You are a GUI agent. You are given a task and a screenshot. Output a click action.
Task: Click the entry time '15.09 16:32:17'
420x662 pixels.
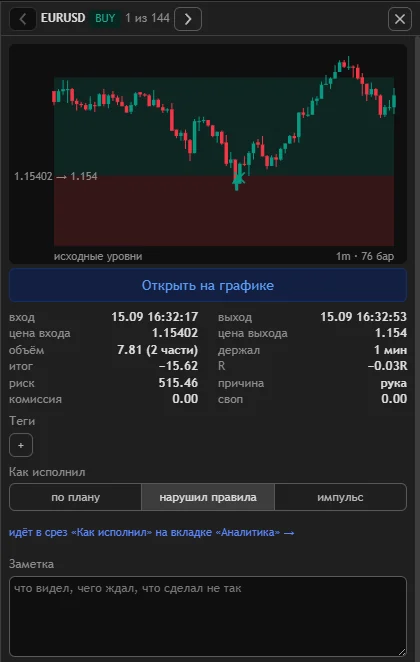[x=154, y=317]
